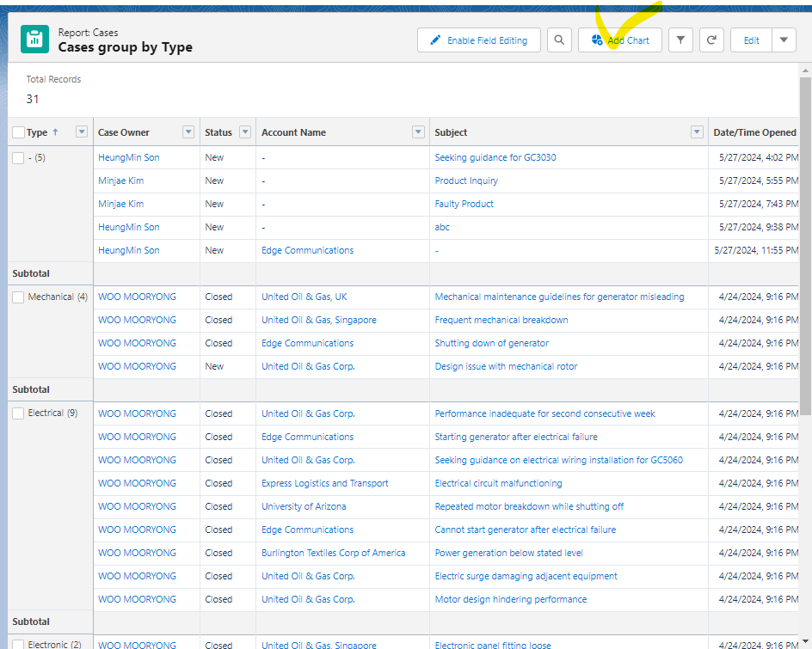Open report search magnifier button
The image size is (812, 649).
(559, 40)
